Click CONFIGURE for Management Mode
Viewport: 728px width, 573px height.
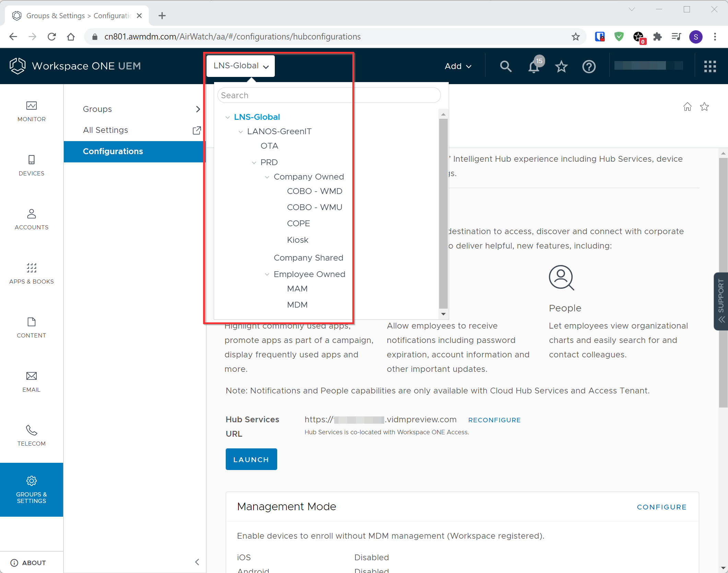pos(661,507)
